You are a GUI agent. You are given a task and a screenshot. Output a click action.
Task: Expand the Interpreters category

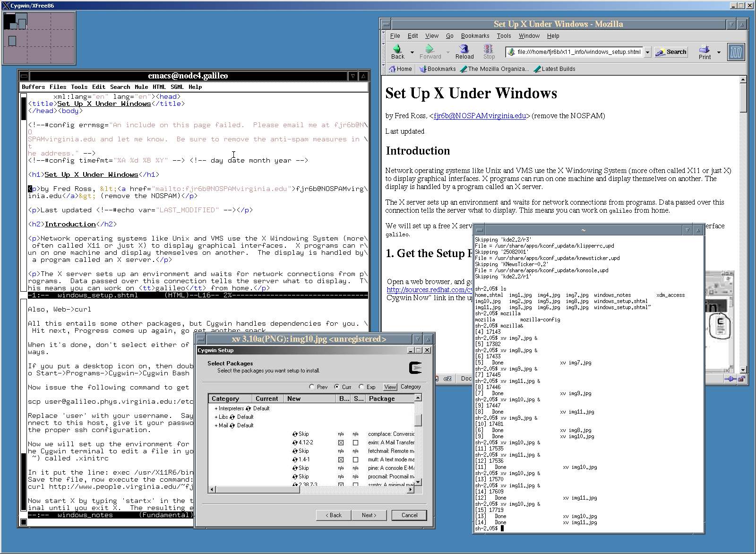(216, 408)
